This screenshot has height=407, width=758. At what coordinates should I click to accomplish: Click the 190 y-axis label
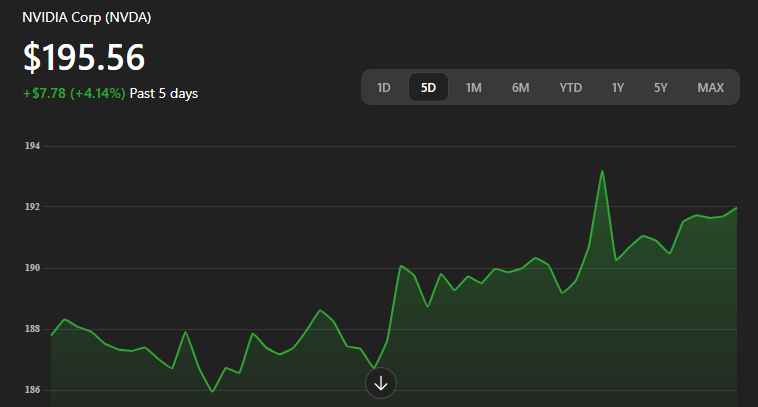[32, 268]
